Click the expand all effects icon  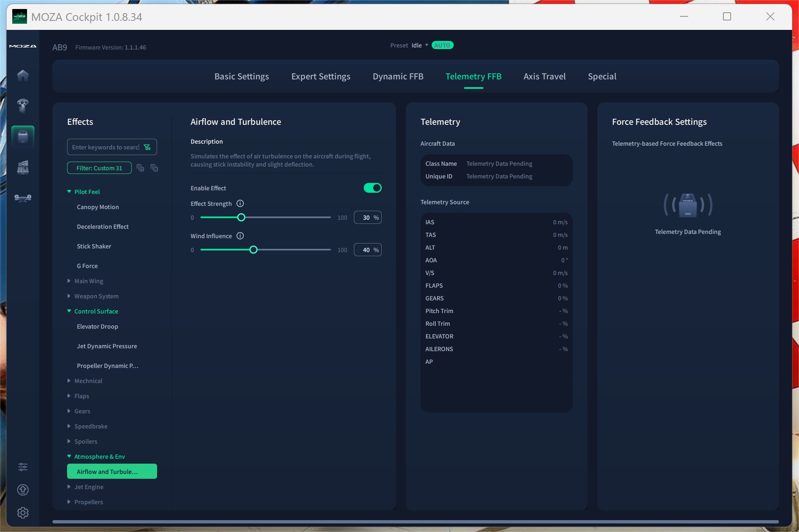(x=140, y=168)
